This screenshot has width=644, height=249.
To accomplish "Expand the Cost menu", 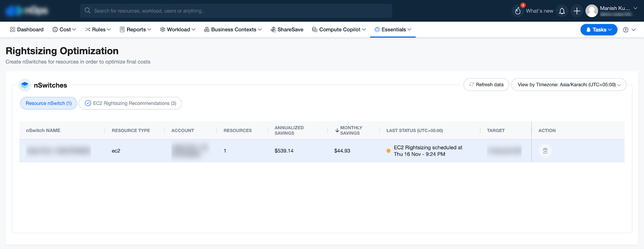I will (x=64, y=30).
